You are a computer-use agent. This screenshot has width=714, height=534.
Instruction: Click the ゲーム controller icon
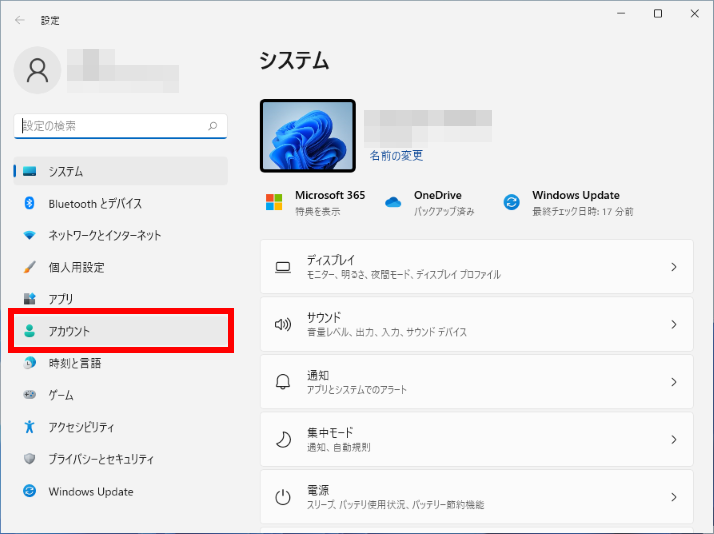(x=30, y=394)
